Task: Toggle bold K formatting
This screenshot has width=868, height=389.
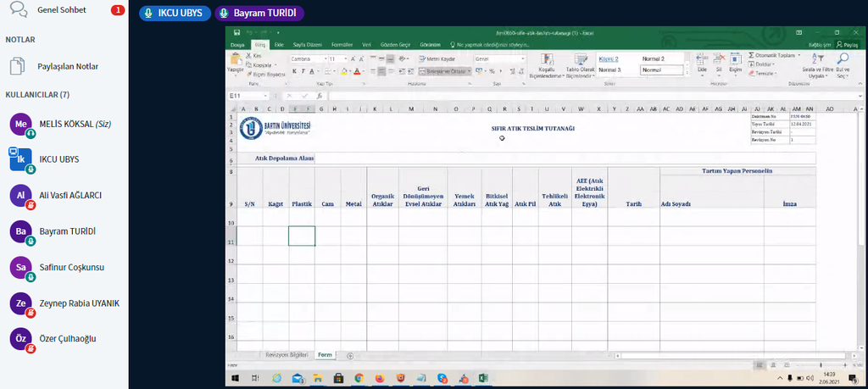Action: coord(294,71)
